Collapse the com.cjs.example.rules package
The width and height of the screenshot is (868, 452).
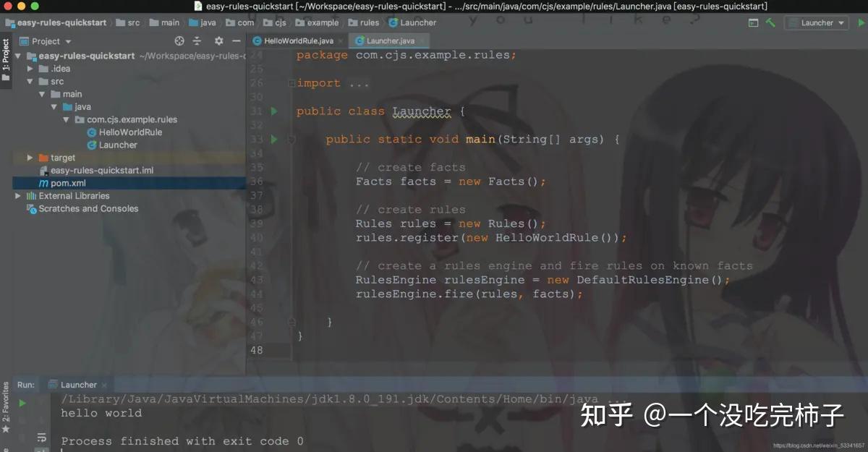pyautogui.click(x=66, y=119)
